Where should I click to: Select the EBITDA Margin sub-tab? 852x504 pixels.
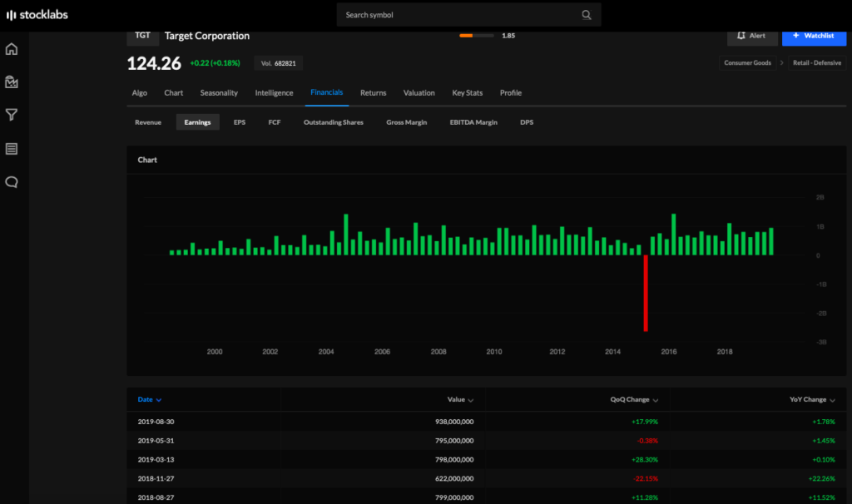(x=473, y=122)
